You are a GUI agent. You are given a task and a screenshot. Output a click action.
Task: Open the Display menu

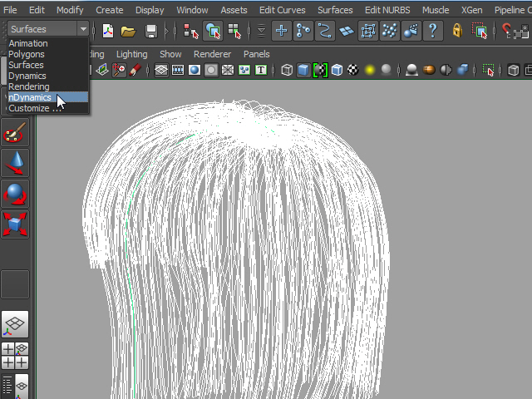(x=150, y=10)
